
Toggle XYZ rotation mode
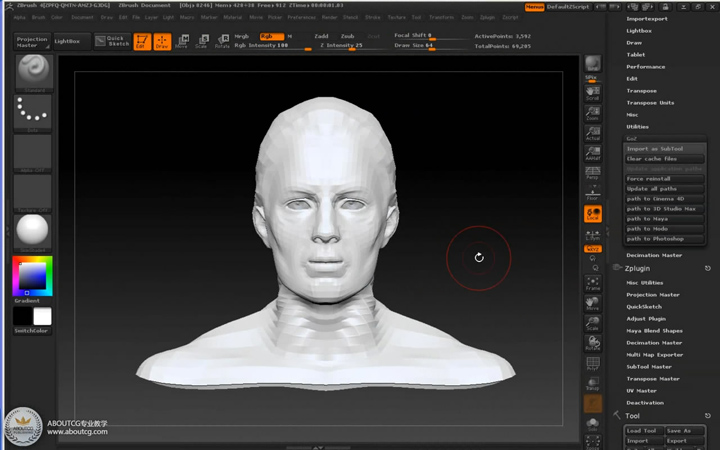tap(593, 248)
